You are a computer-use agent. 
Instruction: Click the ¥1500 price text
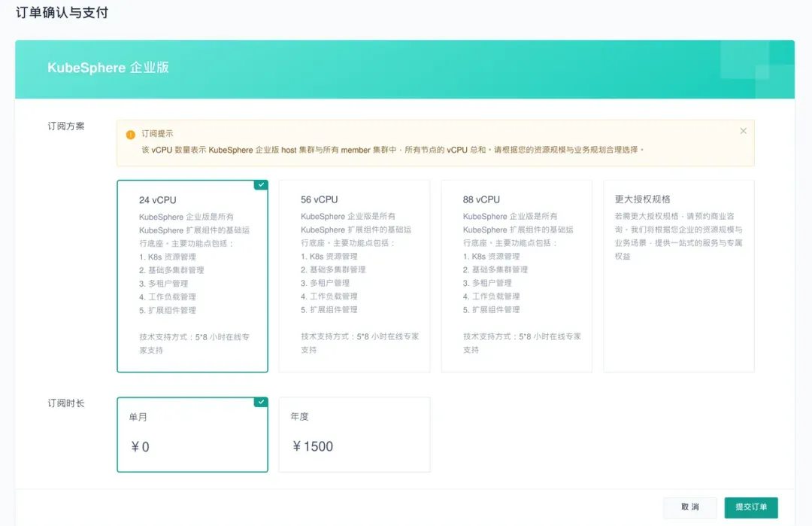coord(313,446)
